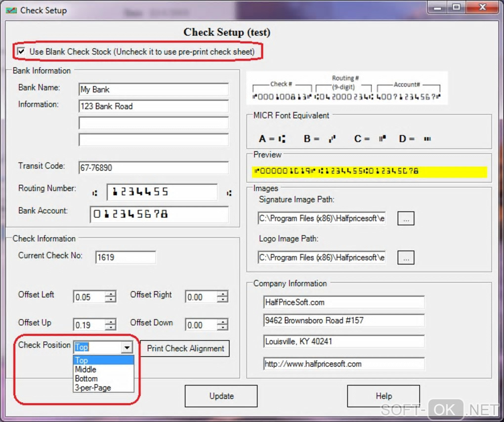504x422 pixels.
Task: Click the Check Setup window icon
Action: [x=11, y=10]
